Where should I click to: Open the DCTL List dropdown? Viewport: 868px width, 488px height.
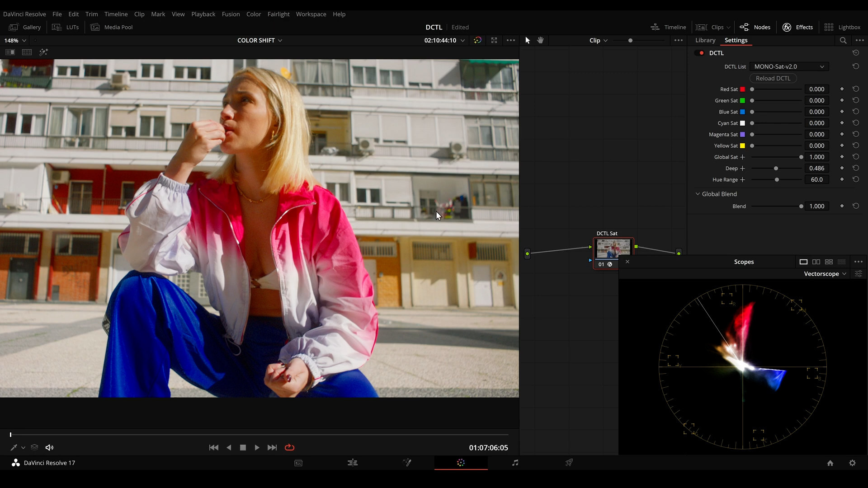point(789,66)
